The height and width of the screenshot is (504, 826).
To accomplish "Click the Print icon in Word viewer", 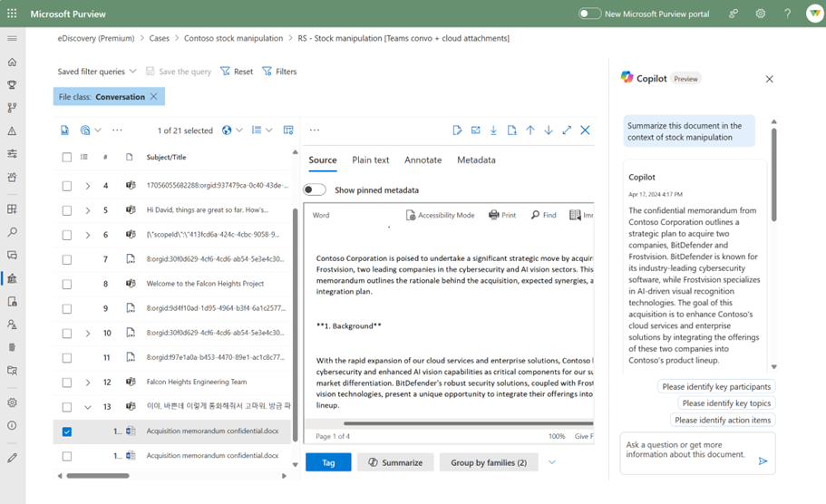I will coord(502,215).
